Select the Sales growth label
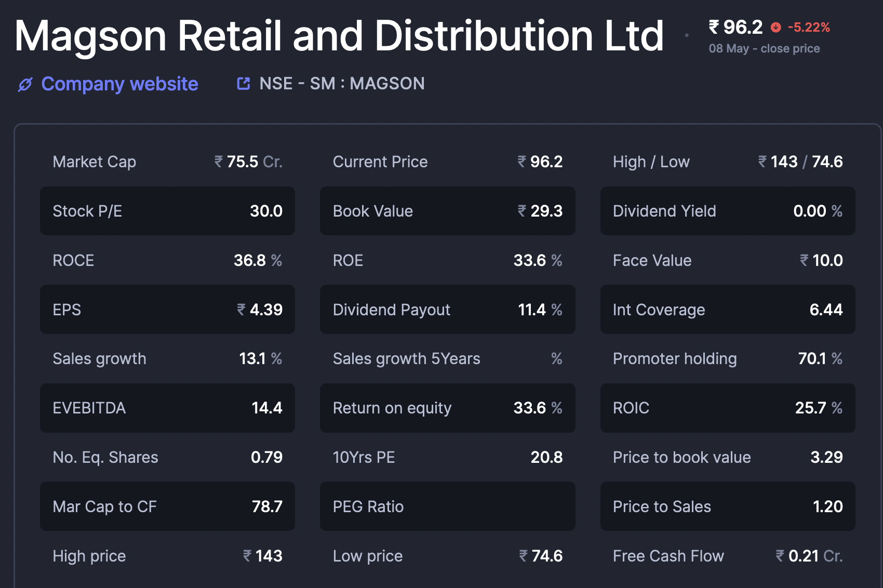 tap(99, 358)
